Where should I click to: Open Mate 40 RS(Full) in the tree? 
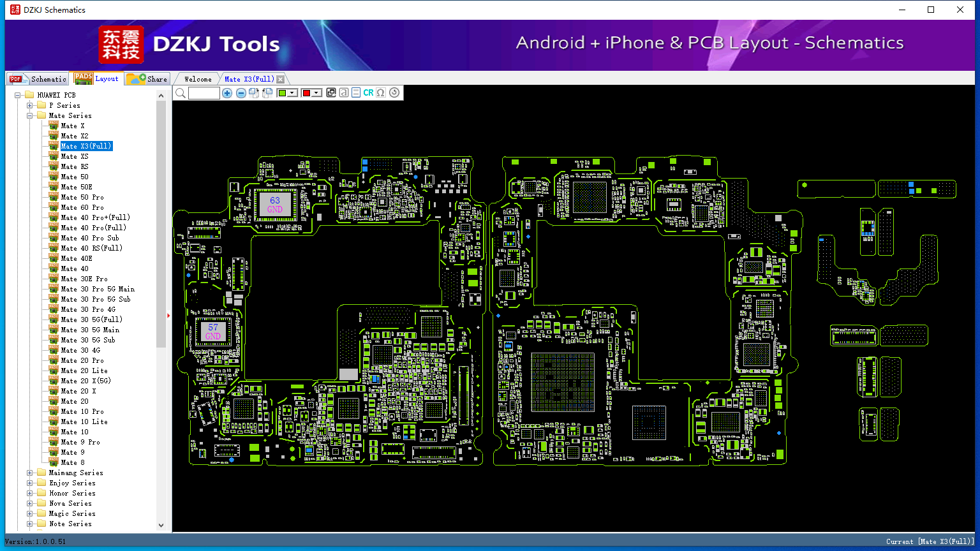pos(91,248)
